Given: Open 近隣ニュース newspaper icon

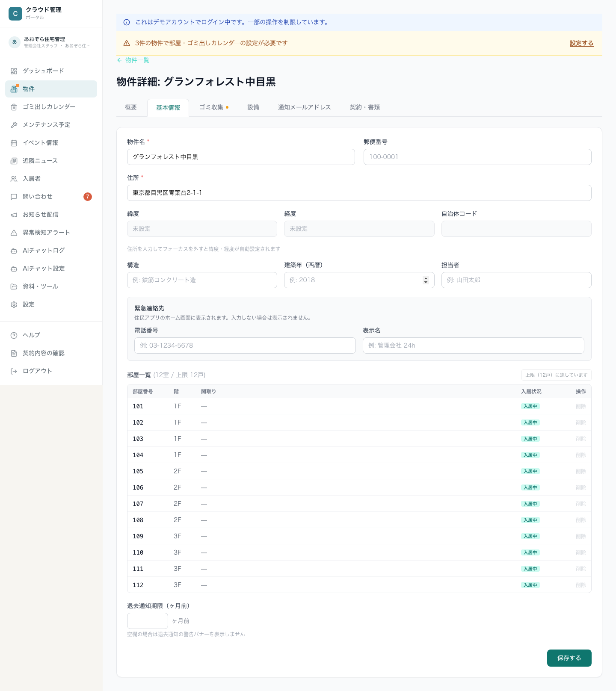Looking at the screenshot, I should 14,161.
